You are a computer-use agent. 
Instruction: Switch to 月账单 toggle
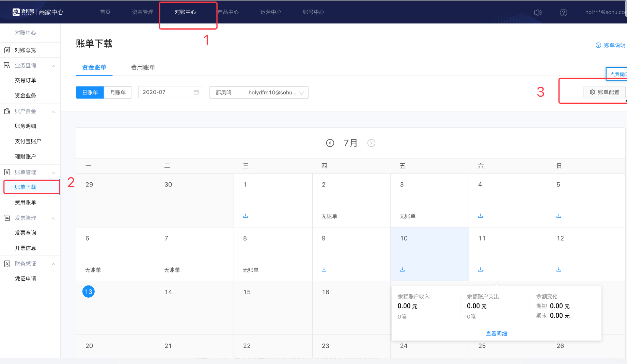[118, 93]
